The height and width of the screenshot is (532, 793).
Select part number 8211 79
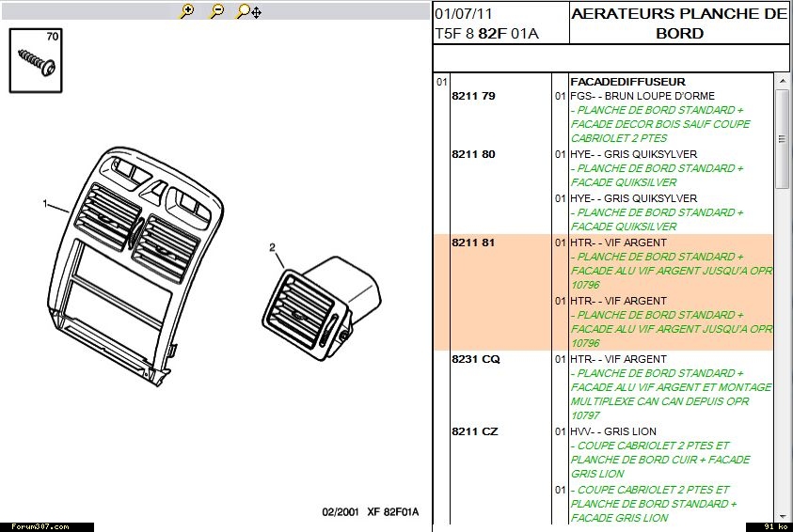click(x=473, y=96)
